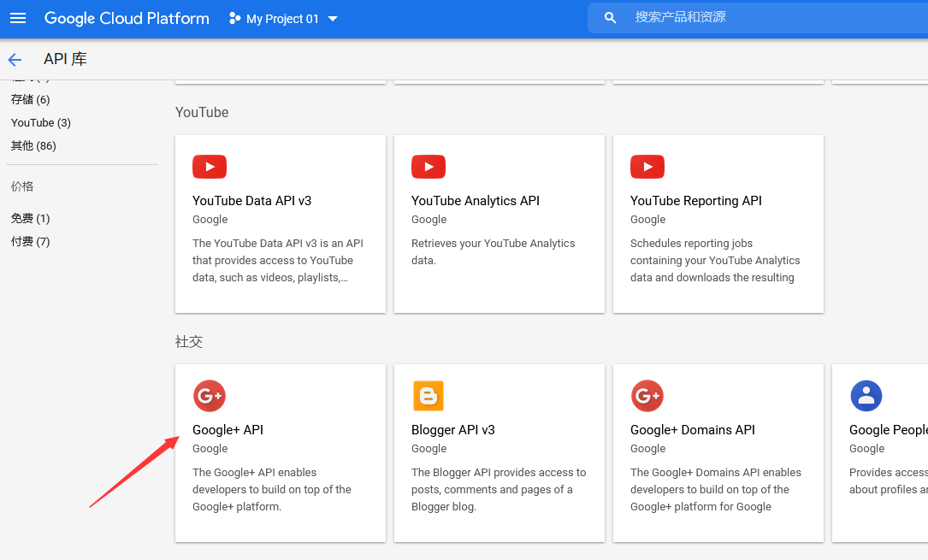The image size is (928, 560).
Task: Click the Blogger API description text
Action: [x=499, y=490]
